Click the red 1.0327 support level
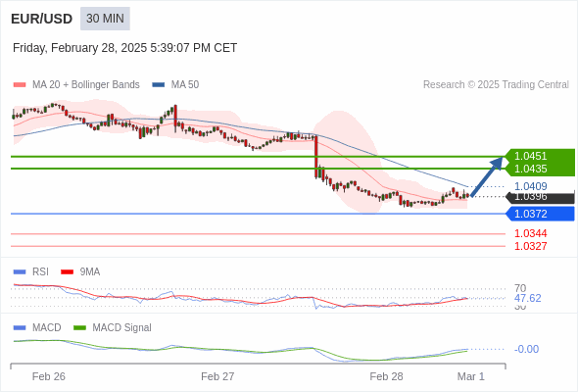This screenshot has width=578, height=392. (x=530, y=246)
